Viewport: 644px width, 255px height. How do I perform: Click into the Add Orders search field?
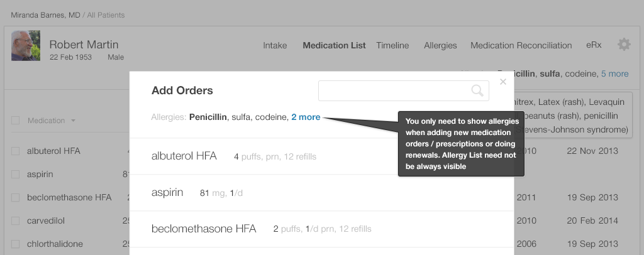(x=393, y=90)
